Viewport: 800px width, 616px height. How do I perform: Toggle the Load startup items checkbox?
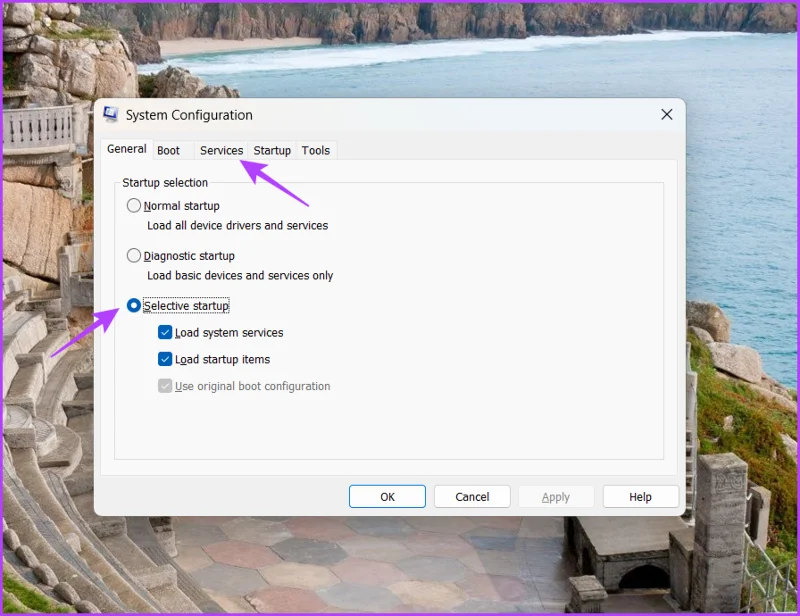(x=165, y=359)
